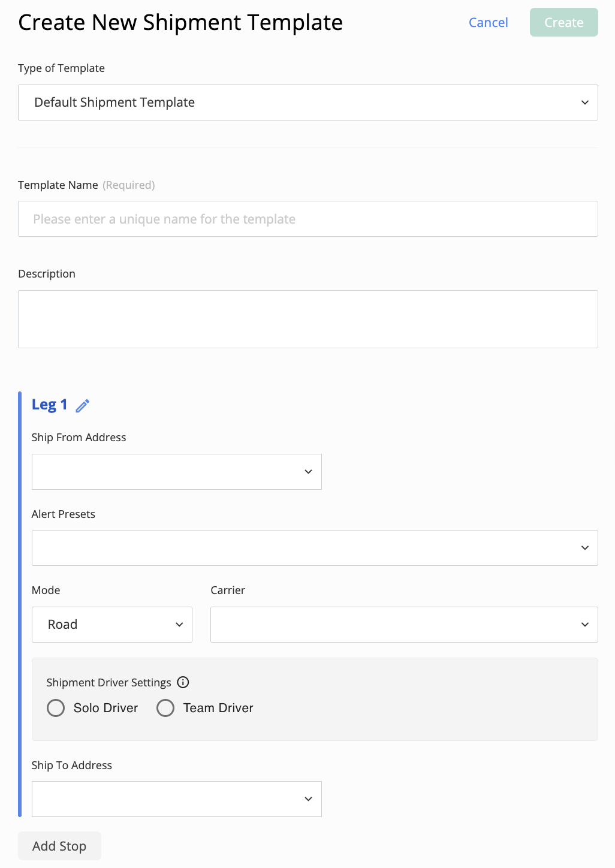
Task: Click the Leg 1 heading
Action: pos(49,405)
